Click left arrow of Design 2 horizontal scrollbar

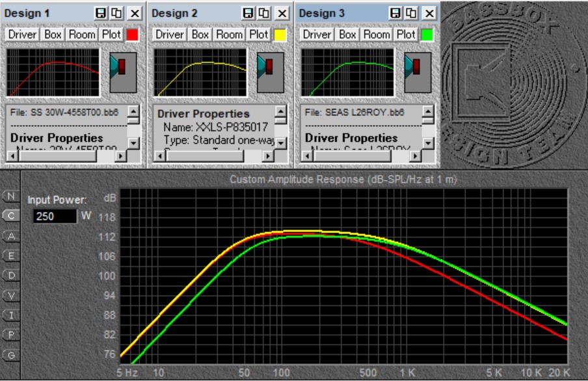(159, 156)
